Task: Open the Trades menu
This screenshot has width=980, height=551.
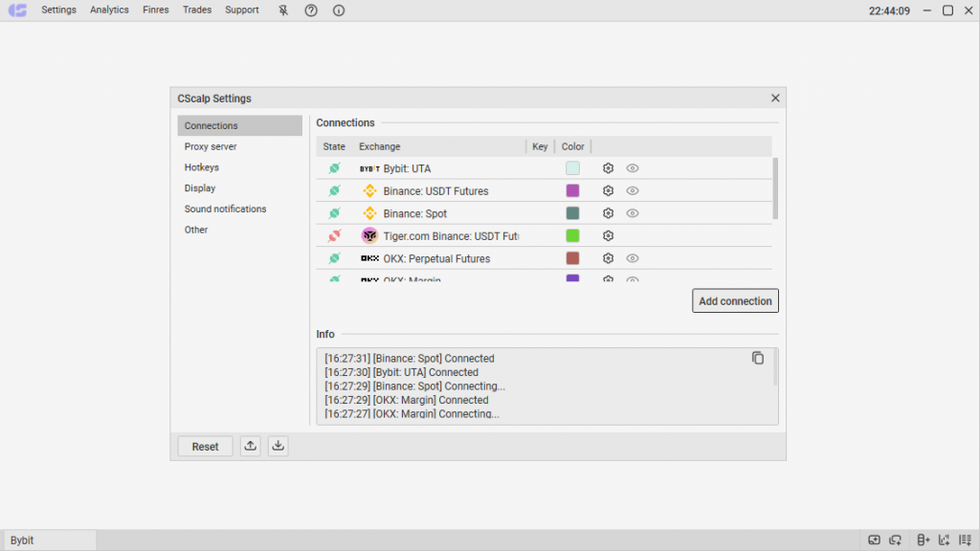Action: (x=197, y=11)
